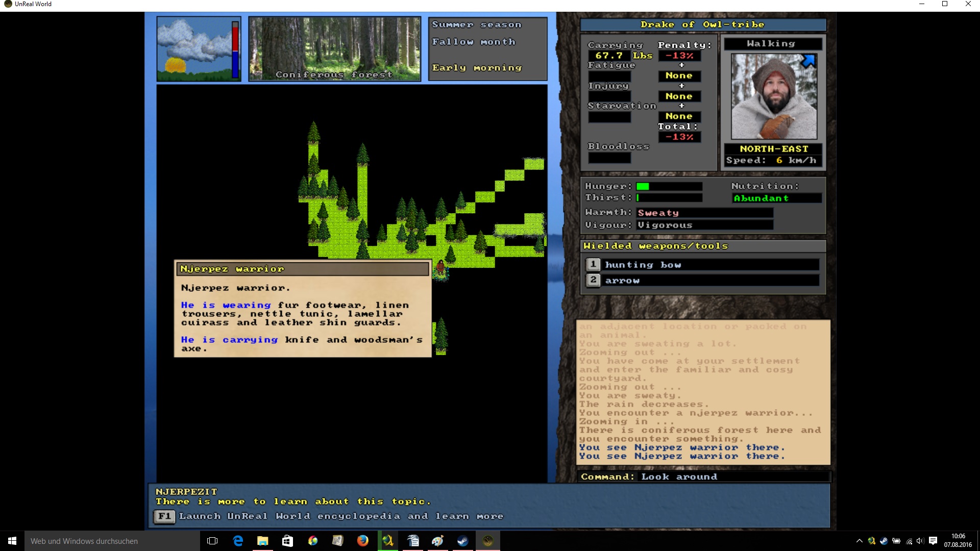
Task: Click the 'Njerpez warrior' popup title
Action: click(x=303, y=269)
